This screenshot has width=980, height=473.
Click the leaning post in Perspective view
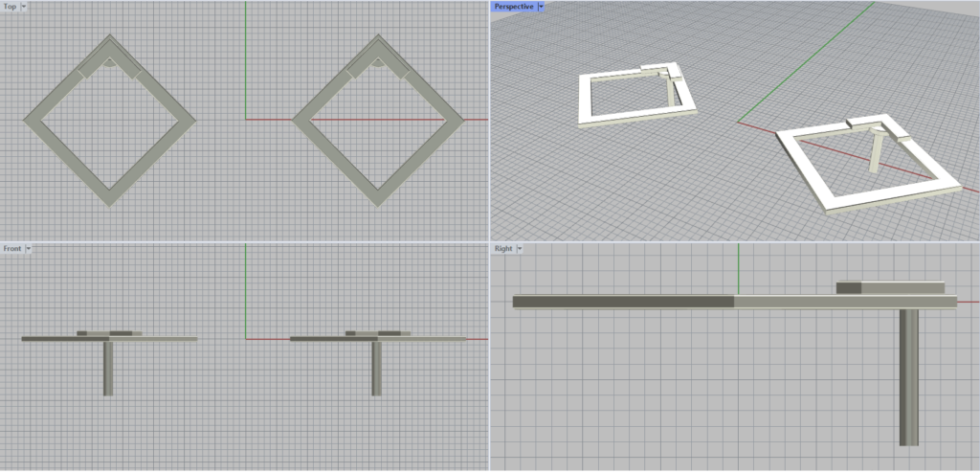point(875,153)
